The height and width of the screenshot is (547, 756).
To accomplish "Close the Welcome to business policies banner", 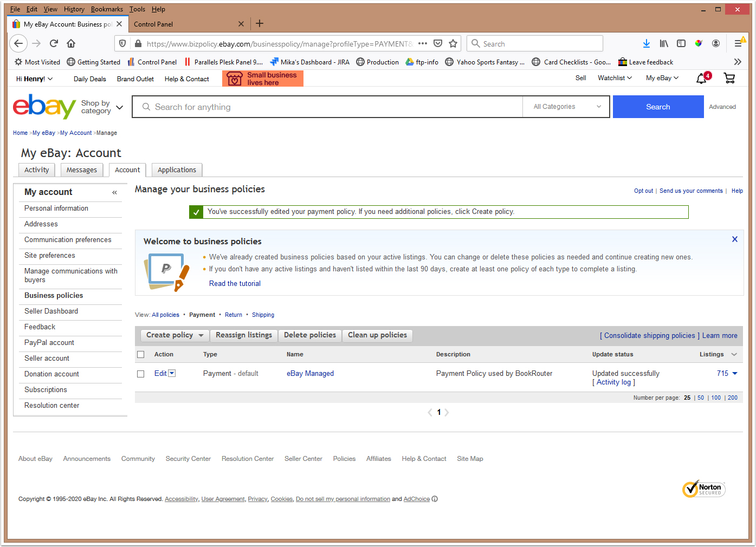I will point(735,239).
